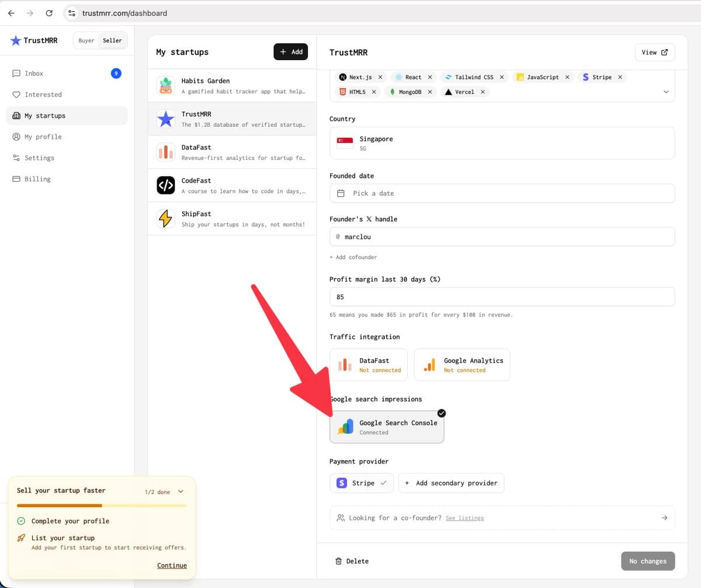Select My startups in the sidebar
Screen dimensions: 701x588
[x=67, y=116]
